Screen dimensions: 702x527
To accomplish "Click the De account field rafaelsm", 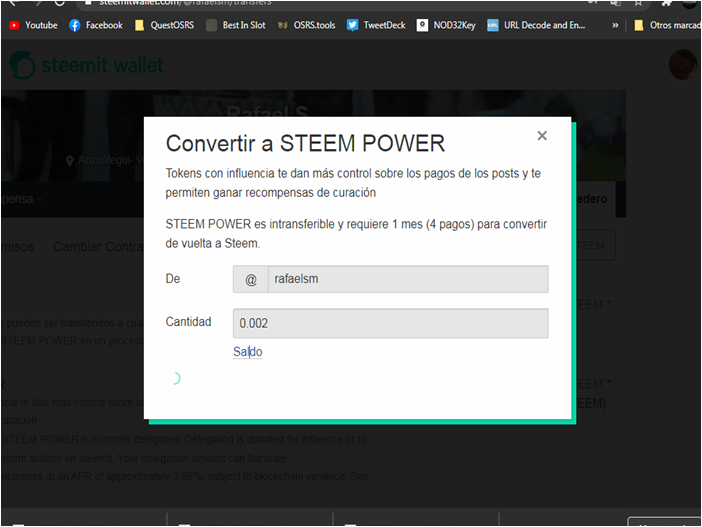I will [x=408, y=279].
